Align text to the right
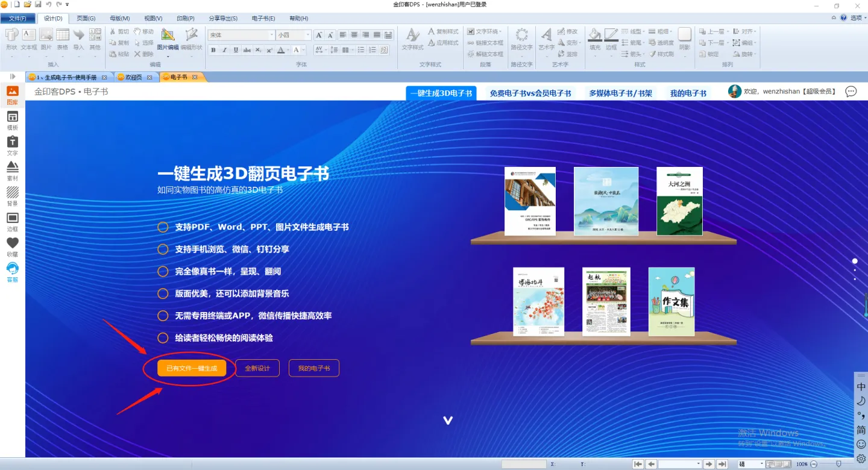This screenshot has height=470, width=868. pos(366,35)
